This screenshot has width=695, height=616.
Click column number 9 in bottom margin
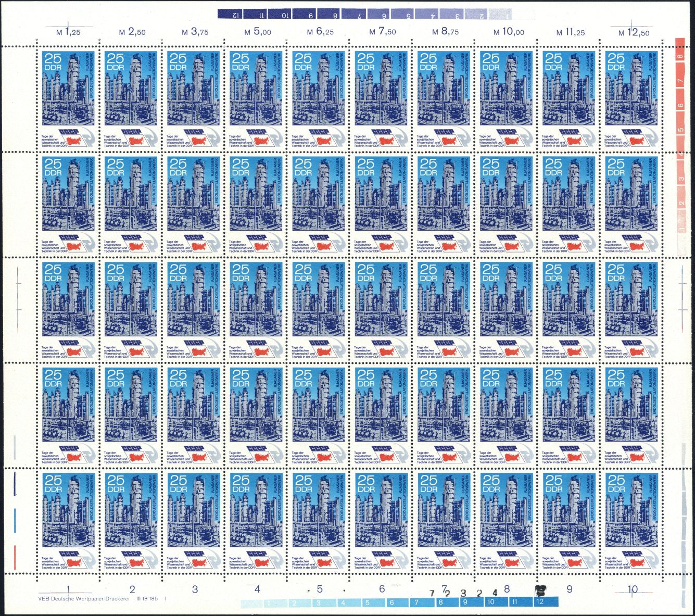point(570,589)
